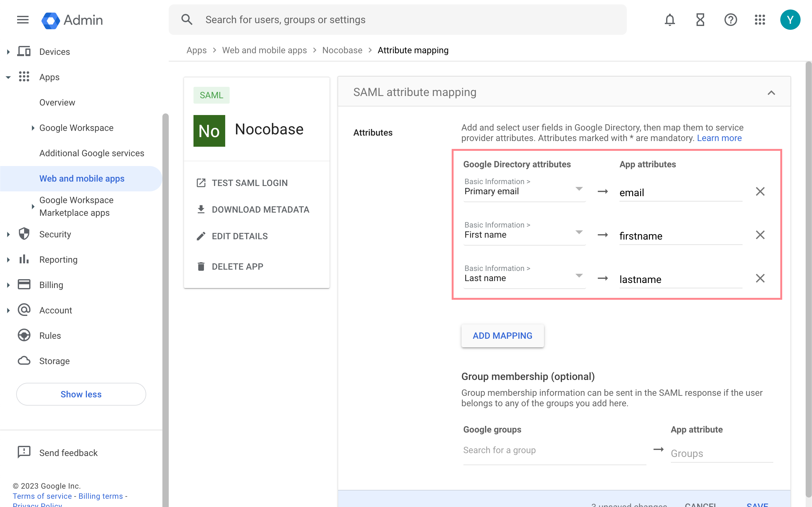Click TEST SAML LOGIN action

click(x=249, y=183)
